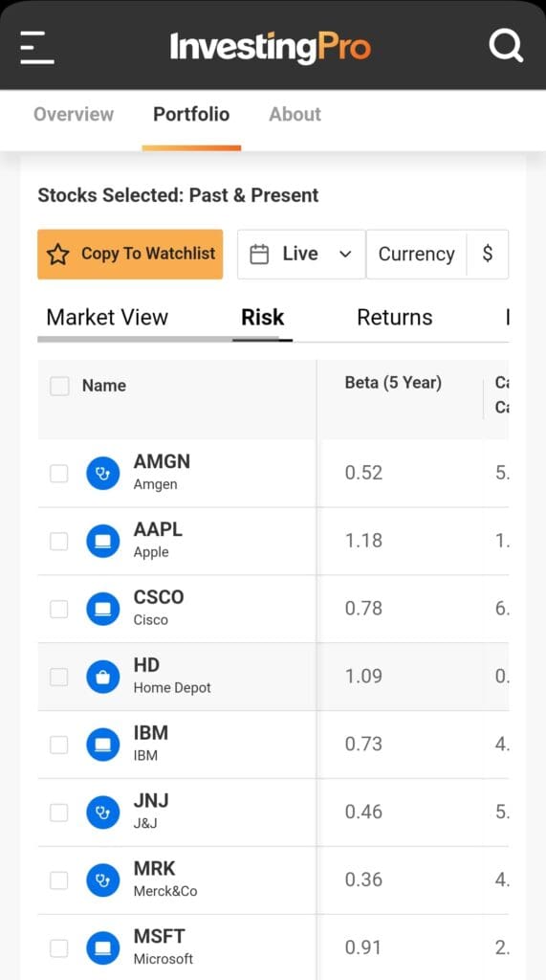Click Microsoft's laptop sector icon
The image size is (546, 980).
102,948
